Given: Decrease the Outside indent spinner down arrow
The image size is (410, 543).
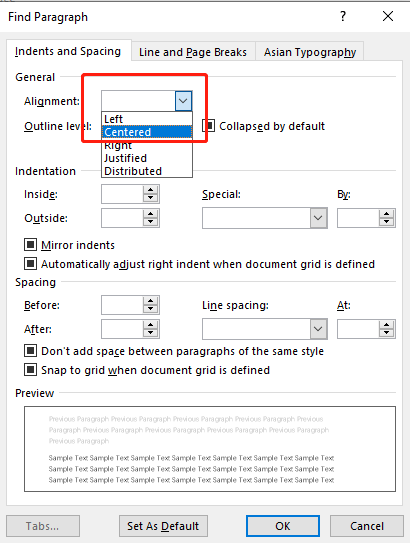Looking at the screenshot, I should point(150,222).
